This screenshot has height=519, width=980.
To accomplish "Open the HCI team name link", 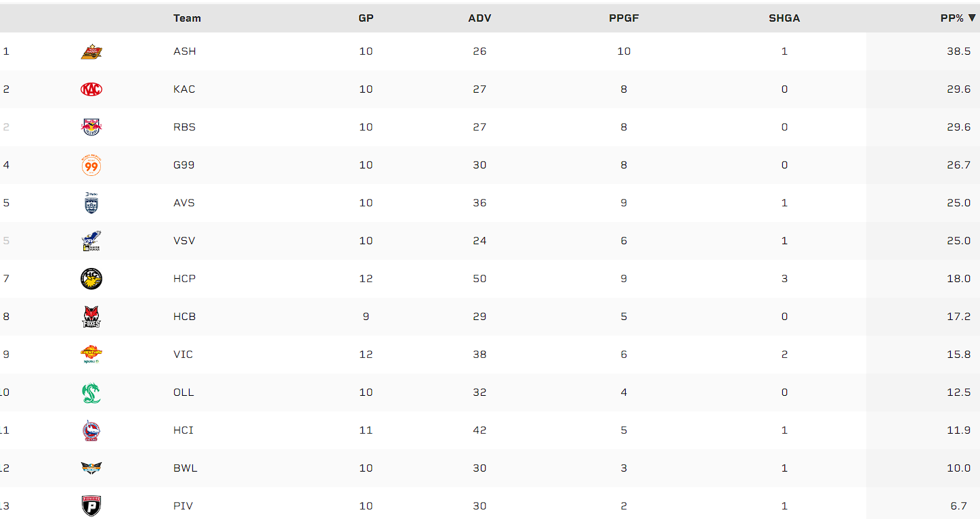I will [184, 430].
